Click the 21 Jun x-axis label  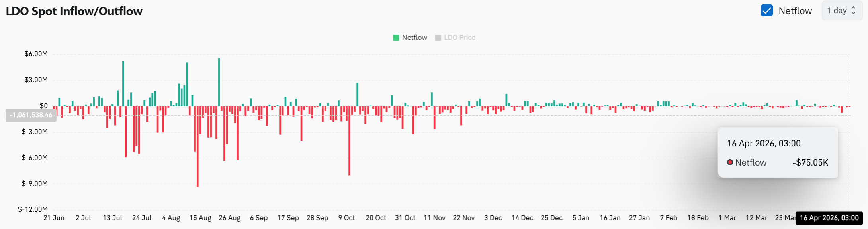pos(54,218)
